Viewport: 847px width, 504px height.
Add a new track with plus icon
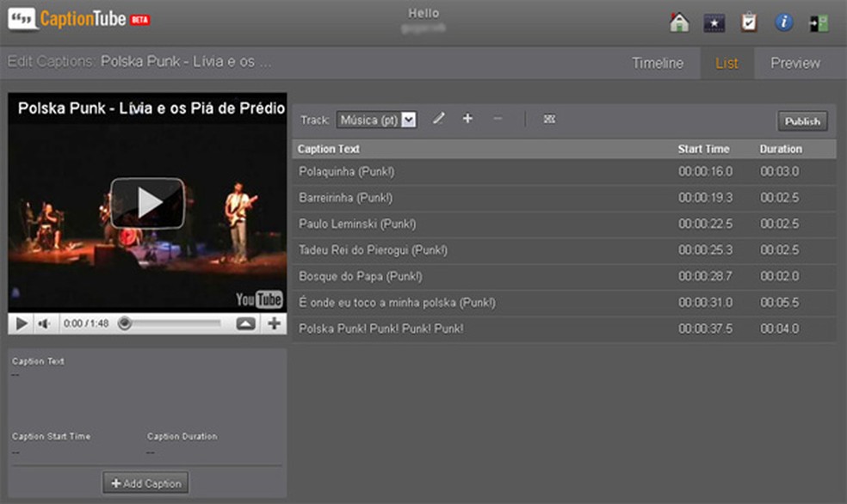click(x=467, y=118)
